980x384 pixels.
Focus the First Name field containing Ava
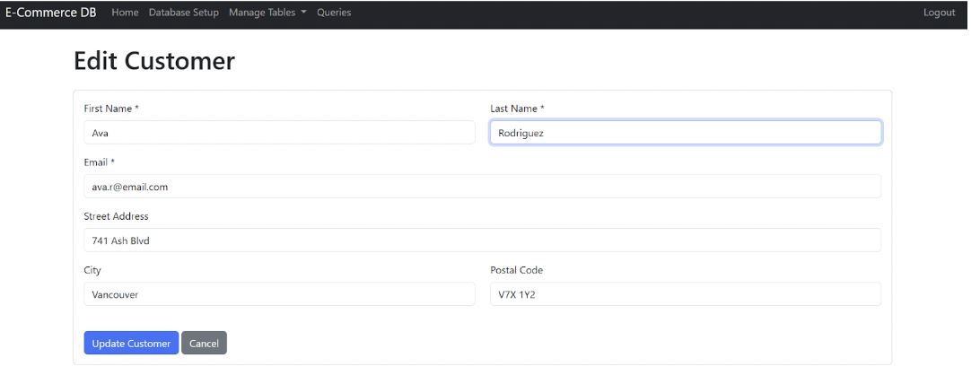[279, 133]
